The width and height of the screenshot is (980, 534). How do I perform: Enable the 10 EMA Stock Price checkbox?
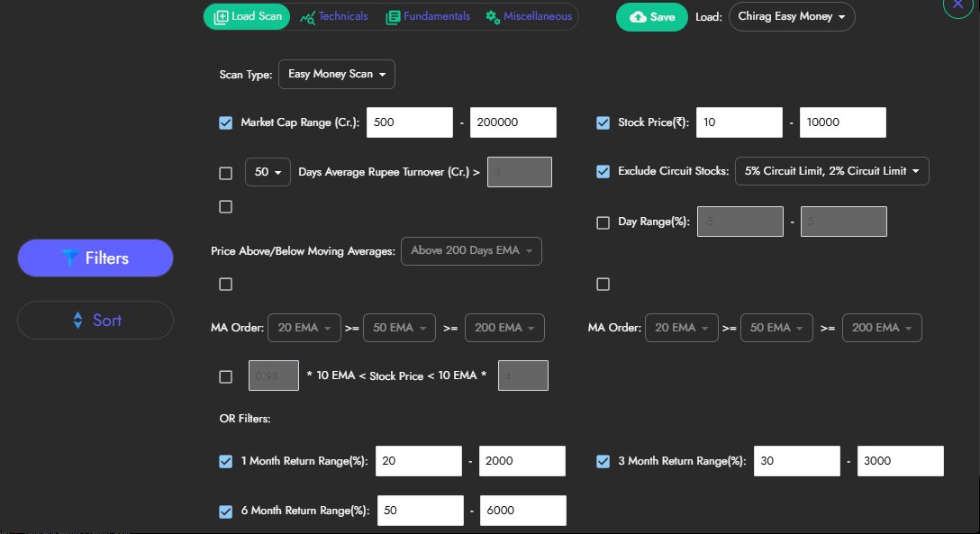click(225, 376)
